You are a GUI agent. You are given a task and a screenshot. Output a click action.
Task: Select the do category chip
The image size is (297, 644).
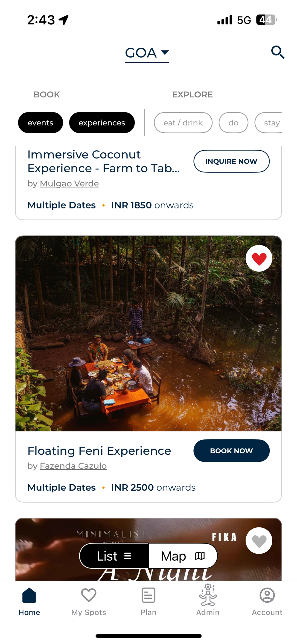pyautogui.click(x=233, y=123)
